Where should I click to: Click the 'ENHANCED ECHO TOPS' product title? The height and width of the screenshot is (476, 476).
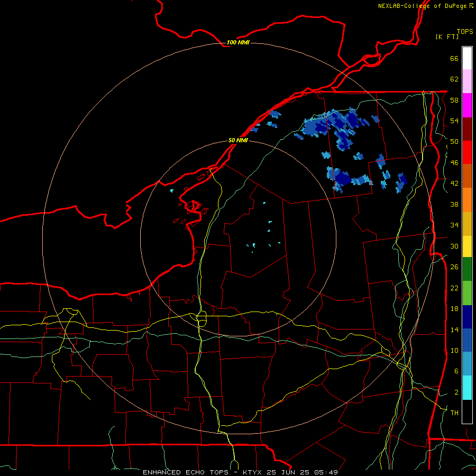186,472
